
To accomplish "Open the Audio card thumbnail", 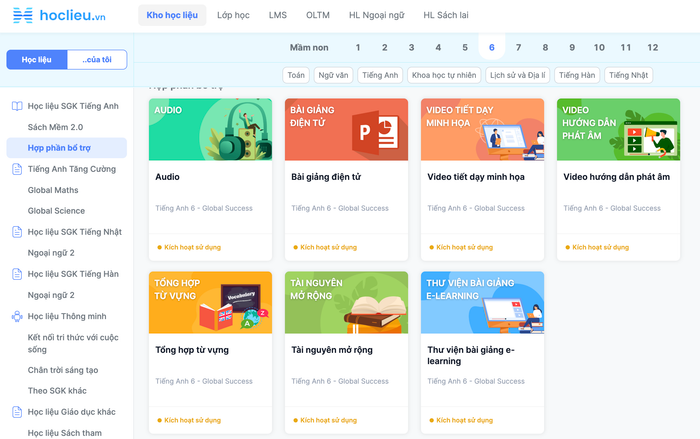I will 210,129.
